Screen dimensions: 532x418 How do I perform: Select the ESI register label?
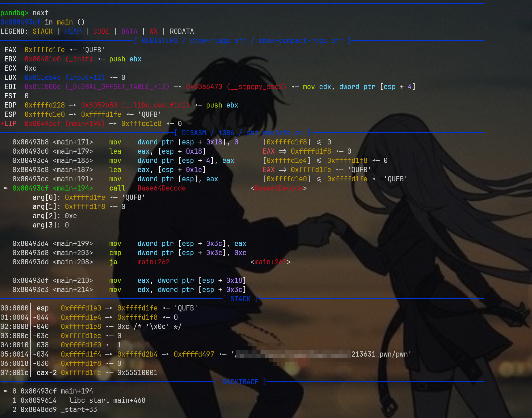click(x=10, y=96)
